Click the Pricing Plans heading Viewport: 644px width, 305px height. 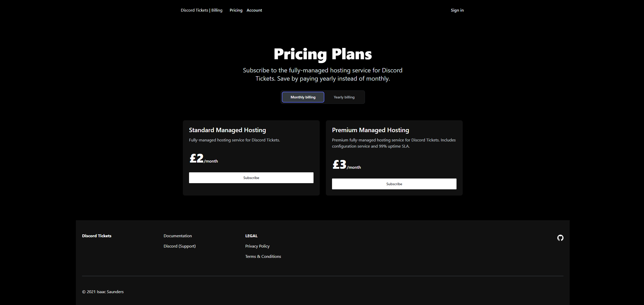pos(323,54)
